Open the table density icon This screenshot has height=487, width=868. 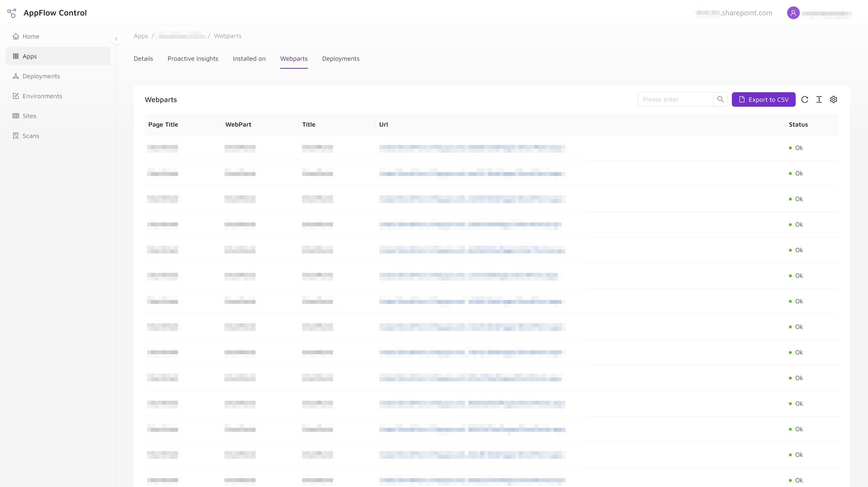[x=819, y=99]
